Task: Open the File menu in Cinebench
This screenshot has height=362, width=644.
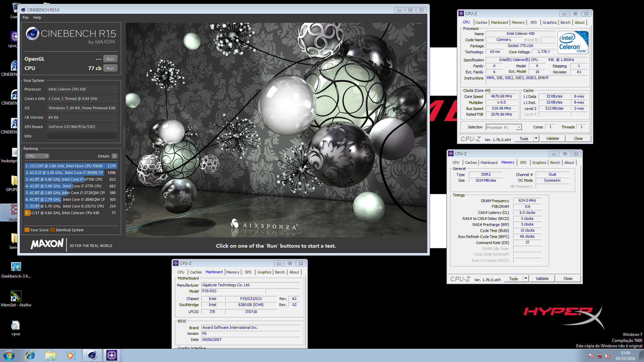Action: (25, 17)
